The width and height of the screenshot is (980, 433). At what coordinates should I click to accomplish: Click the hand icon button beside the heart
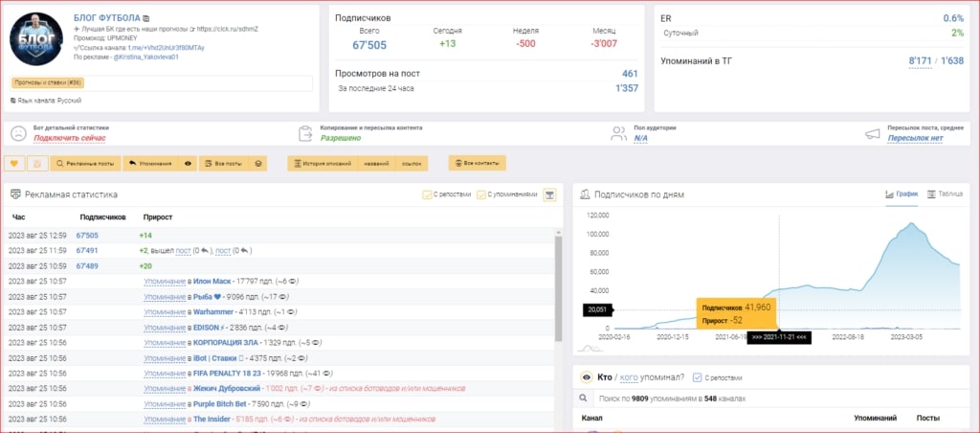click(37, 163)
